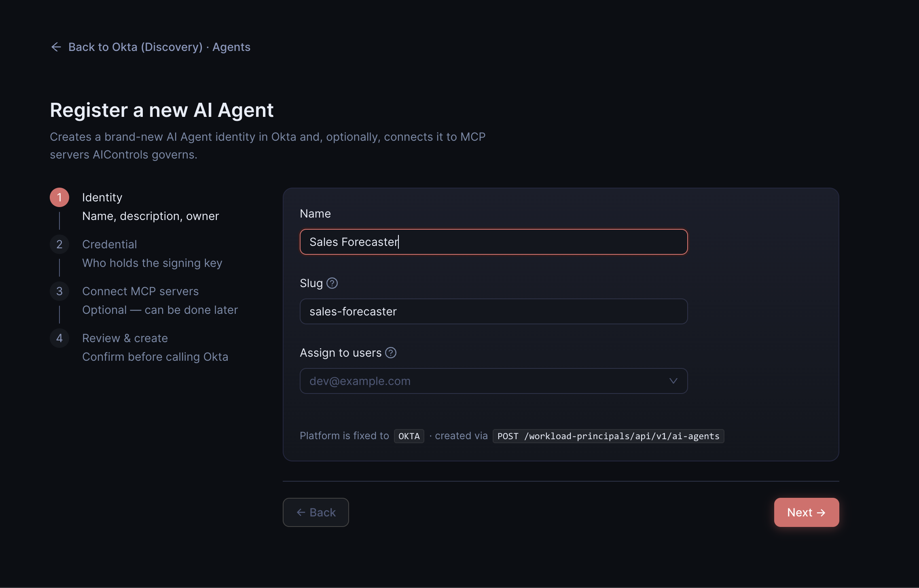Focus the Name input field
This screenshot has width=919, height=588.
tap(493, 242)
